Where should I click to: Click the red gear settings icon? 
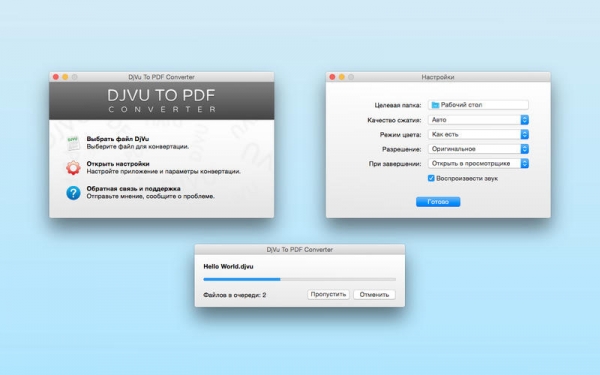pyautogui.click(x=73, y=168)
